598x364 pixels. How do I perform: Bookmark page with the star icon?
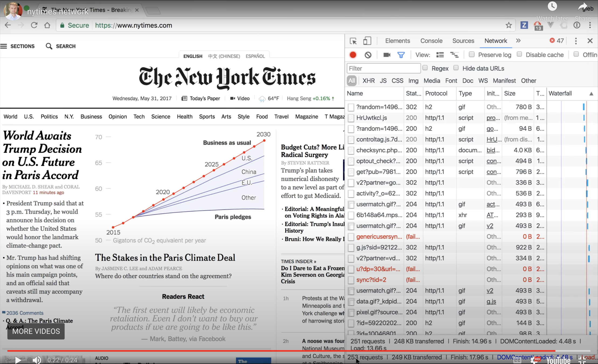pos(508,25)
